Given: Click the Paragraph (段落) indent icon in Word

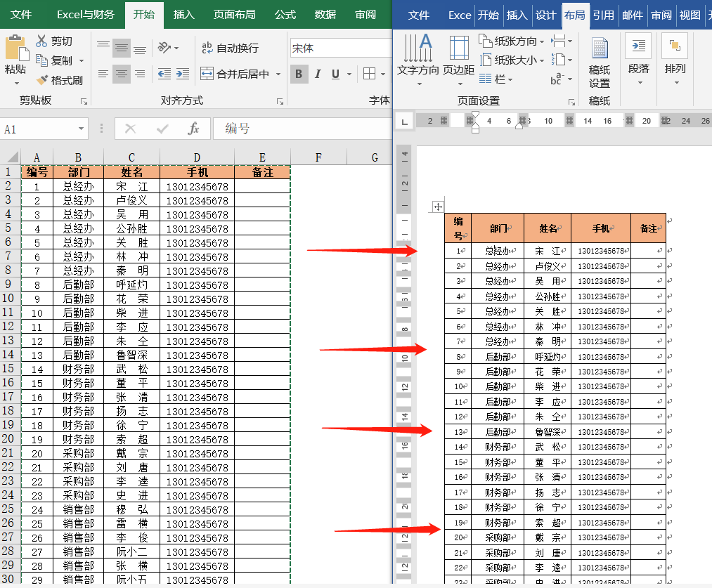Looking at the screenshot, I should 638,46.
